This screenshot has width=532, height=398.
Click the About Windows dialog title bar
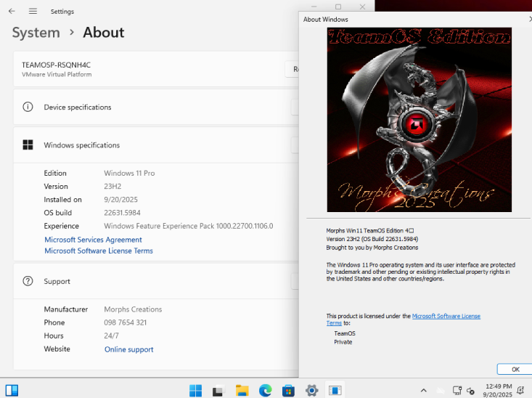point(415,20)
